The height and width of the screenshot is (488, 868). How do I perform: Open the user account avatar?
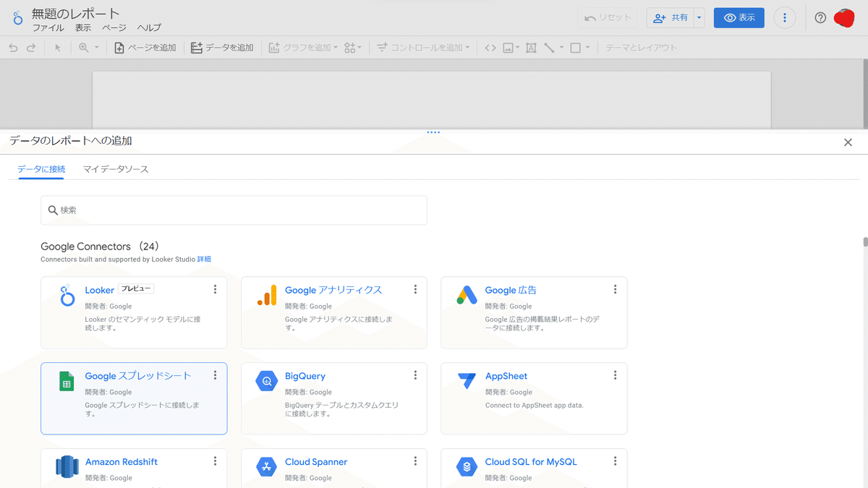click(x=844, y=18)
